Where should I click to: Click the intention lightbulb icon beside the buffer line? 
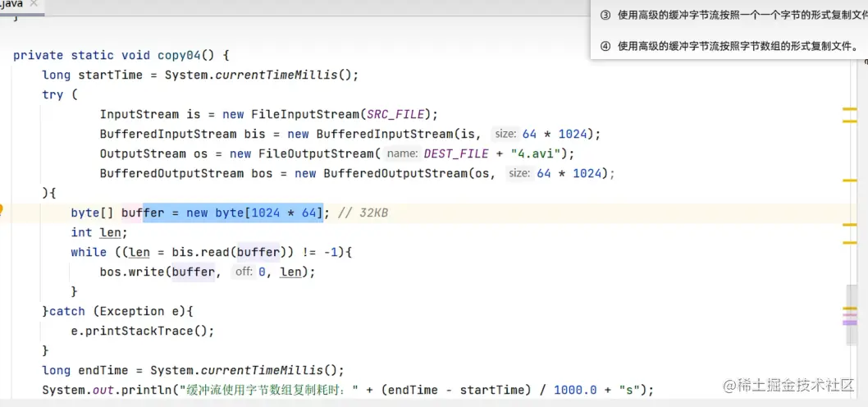(x=1, y=210)
